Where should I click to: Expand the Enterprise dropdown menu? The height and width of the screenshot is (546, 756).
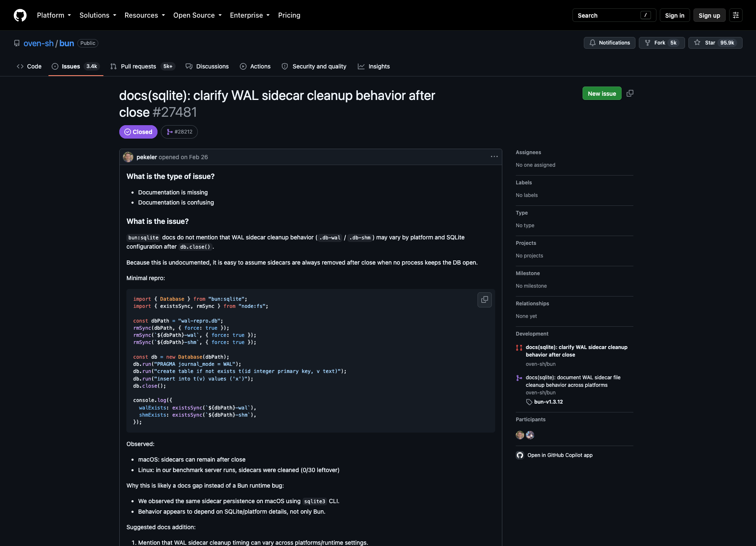tap(250, 15)
